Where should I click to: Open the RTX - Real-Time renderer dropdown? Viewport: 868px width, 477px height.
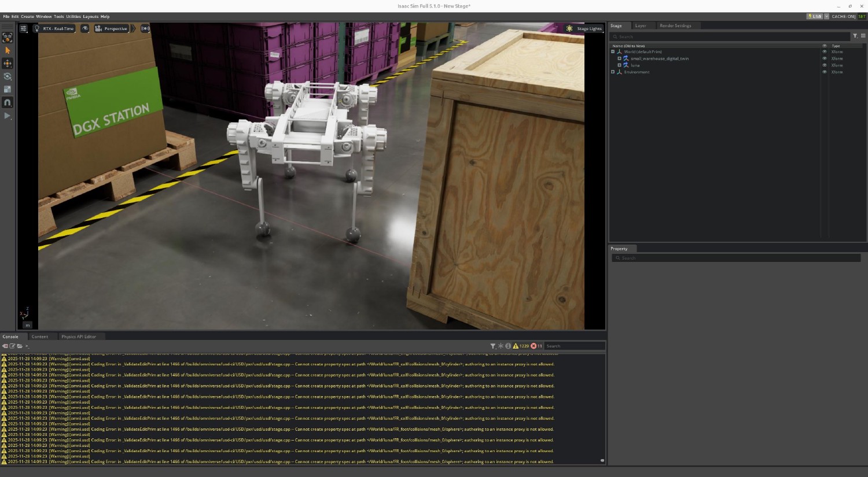point(54,28)
